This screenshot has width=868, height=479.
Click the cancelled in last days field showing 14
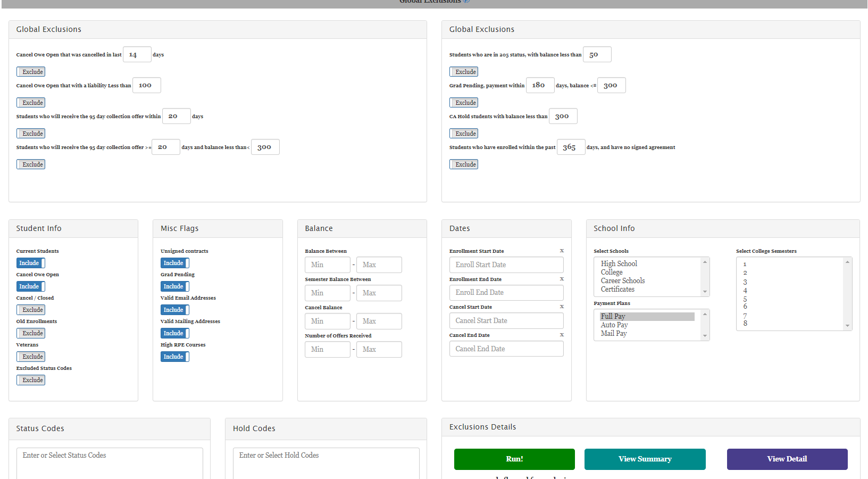(x=137, y=54)
